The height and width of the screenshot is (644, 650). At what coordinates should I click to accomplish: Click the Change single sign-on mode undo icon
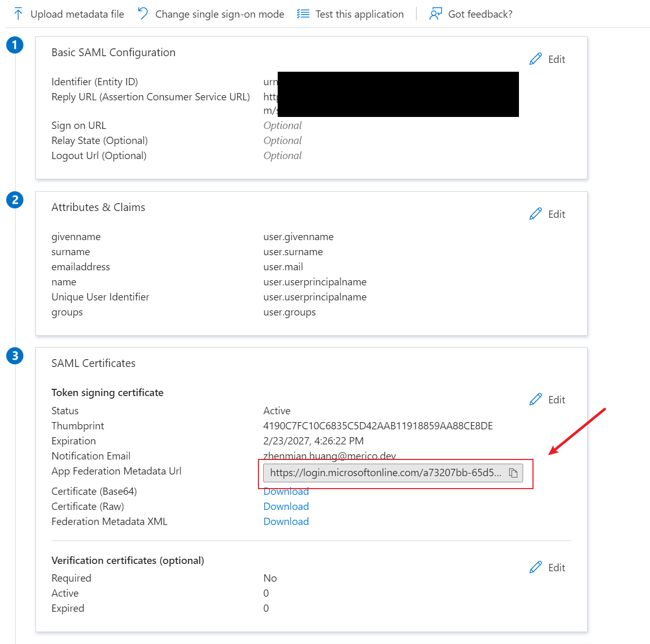coord(143,14)
